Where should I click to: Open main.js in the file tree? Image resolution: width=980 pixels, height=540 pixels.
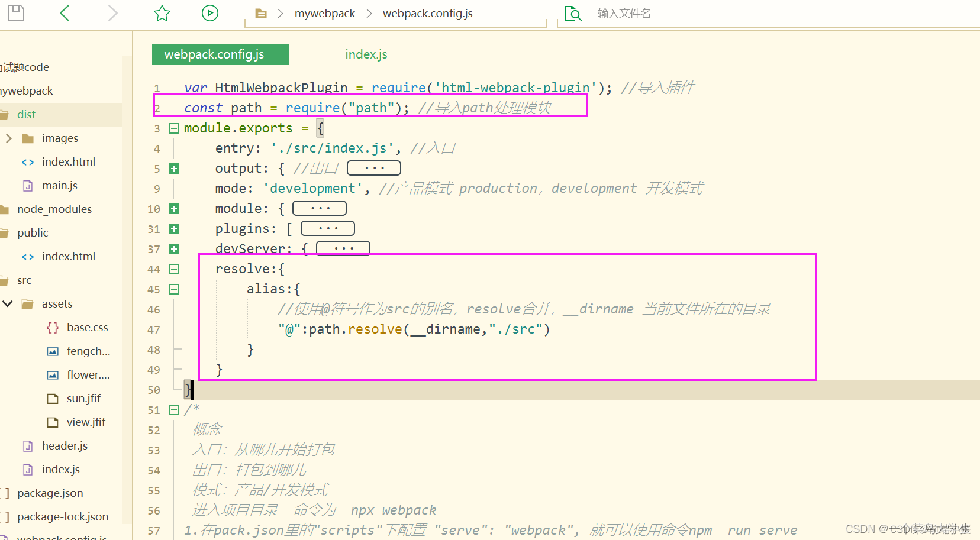(x=60, y=185)
